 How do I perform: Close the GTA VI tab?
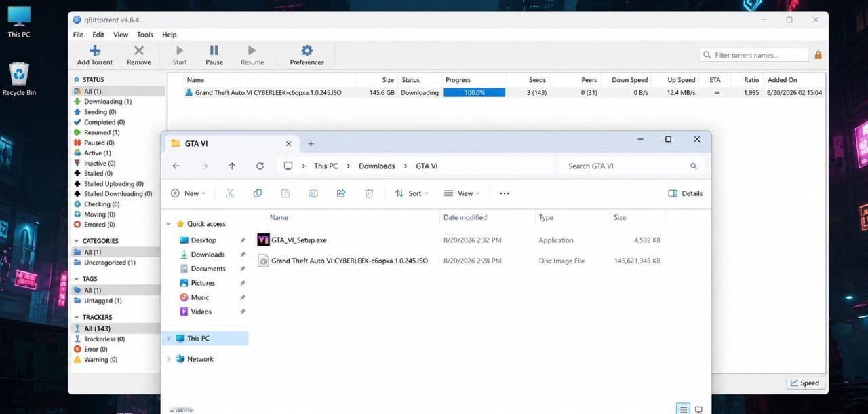pos(288,144)
